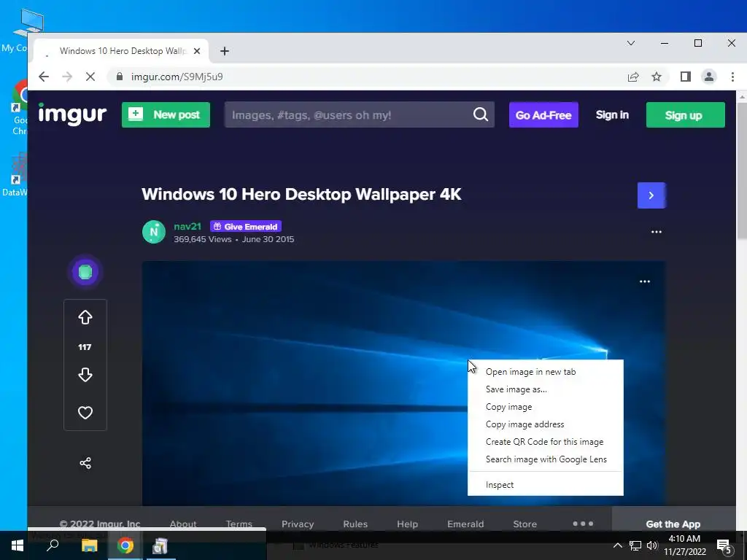The width and height of the screenshot is (747, 560).
Task: View site info lock icon
Action: pyautogui.click(x=120, y=77)
